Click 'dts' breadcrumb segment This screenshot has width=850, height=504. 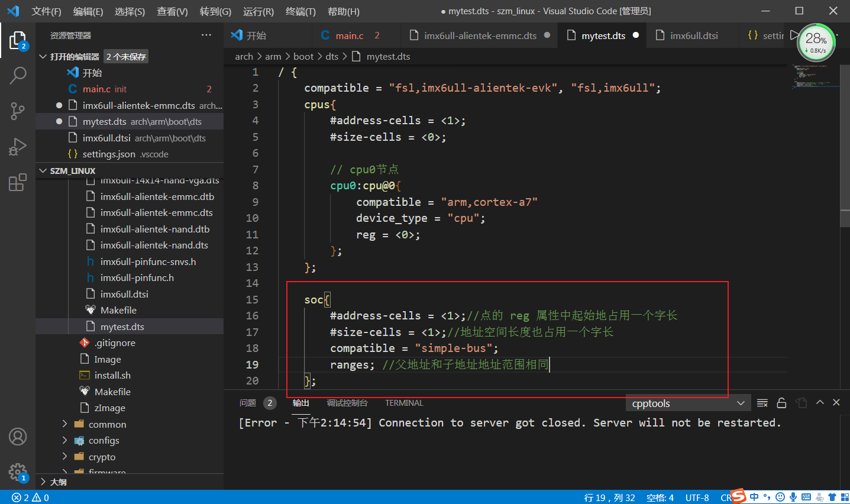click(332, 56)
